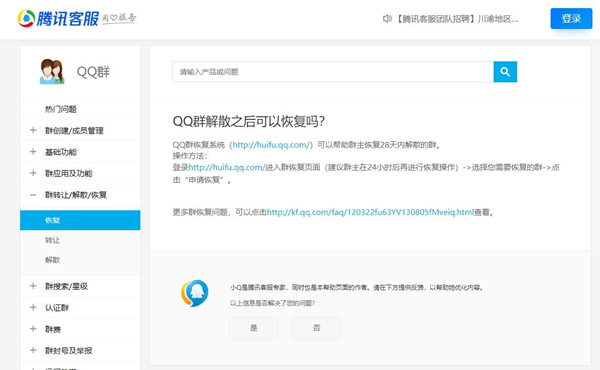Viewport: 600px width, 370px height.
Task: Expand the 群创建/成员管理 plus icon
Action: tap(33, 130)
